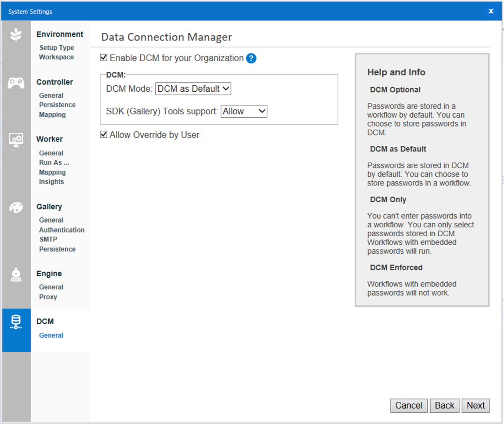Select the Environment leaf icon in sidebar
Viewport: 504px width, 424px height.
(16, 35)
